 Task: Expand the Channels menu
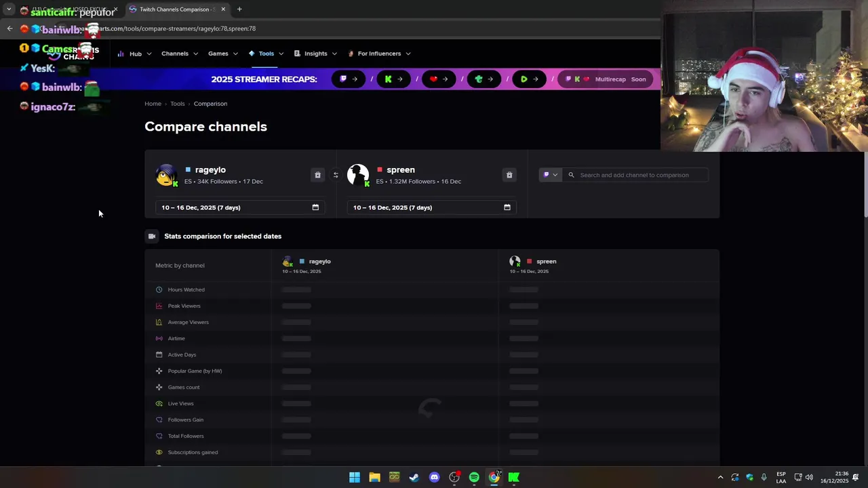coord(180,54)
